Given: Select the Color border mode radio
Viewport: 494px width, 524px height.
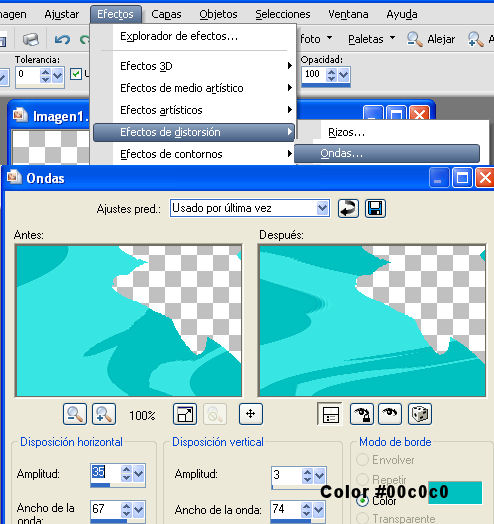Looking at the screenshot, I should point(362,501).
